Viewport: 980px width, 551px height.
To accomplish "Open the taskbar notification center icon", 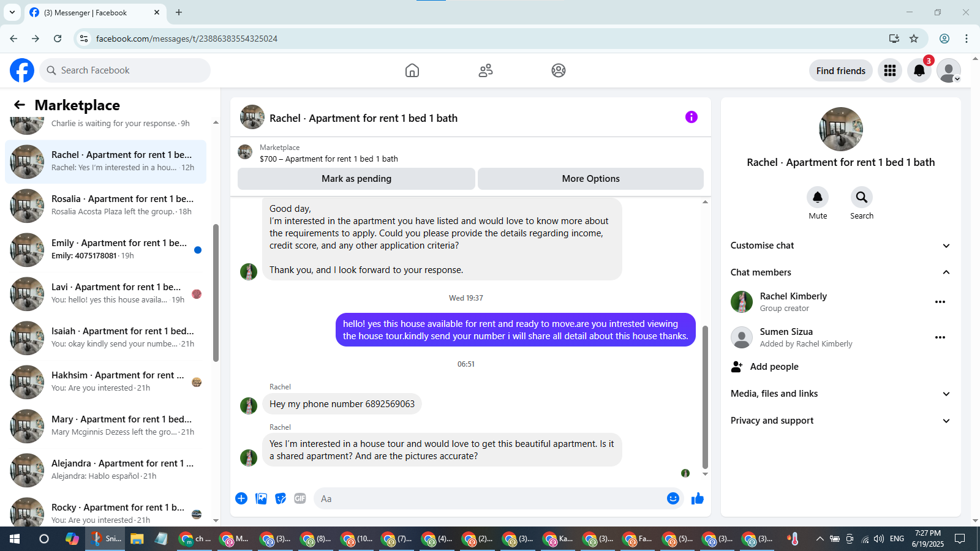I will point(960,539).
